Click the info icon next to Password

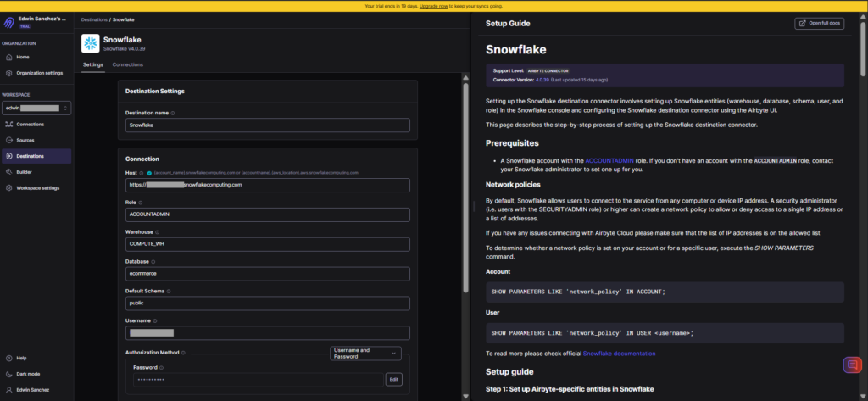[162, 367]
